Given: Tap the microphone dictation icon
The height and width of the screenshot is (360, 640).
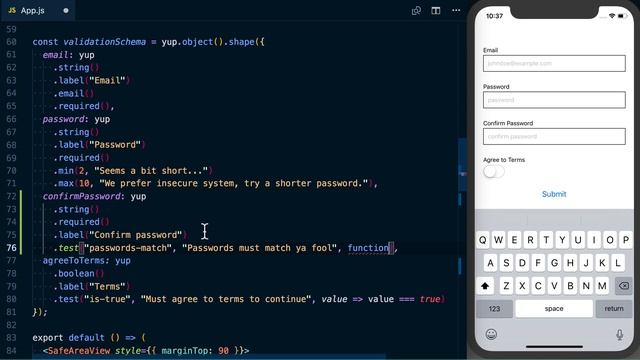Looking at the screenshot, I should click(620, 335).
